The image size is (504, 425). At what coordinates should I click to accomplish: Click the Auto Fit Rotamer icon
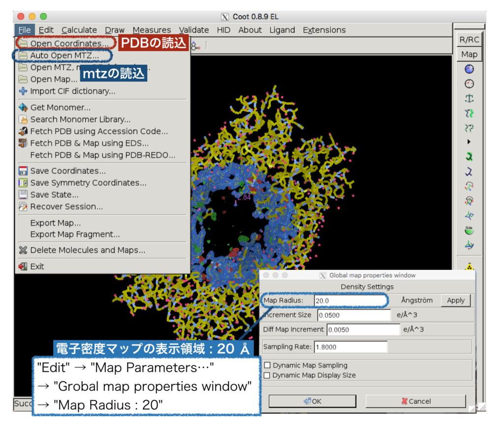tap(469, 157)
